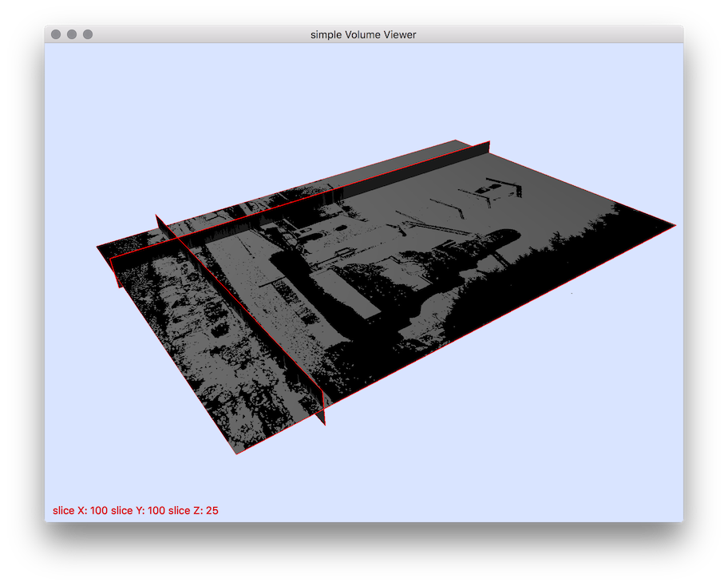Click the lower tip of the short vertical slice
Image resolution: width=728 pixels, height=586 pixels.
[x=324, y=422]
